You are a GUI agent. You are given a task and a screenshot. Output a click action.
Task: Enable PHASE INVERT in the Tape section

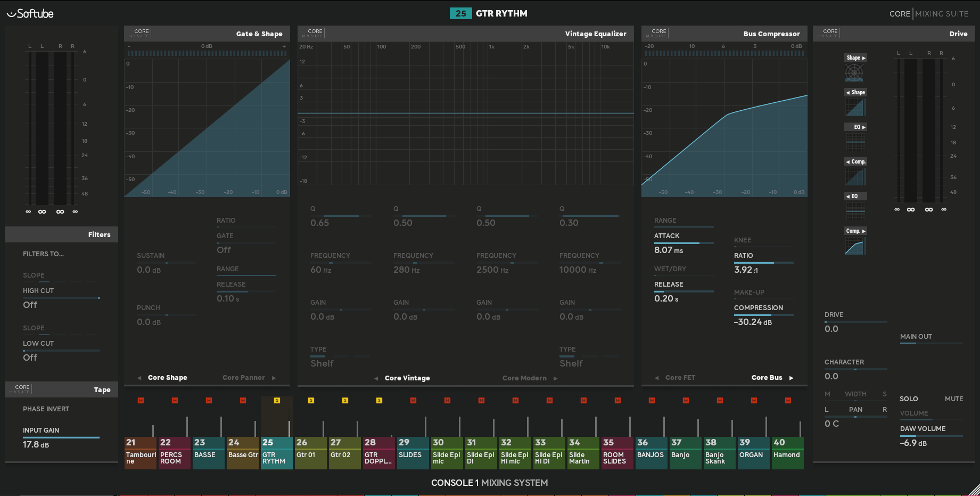click(x=46, y=409)
